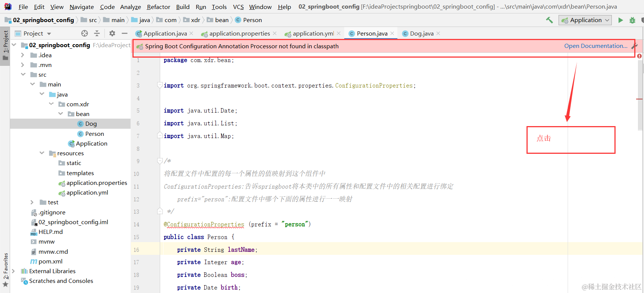Click the Build project hammer icon
The width and height of the screenshot is (644, 293).
(549, 20)
